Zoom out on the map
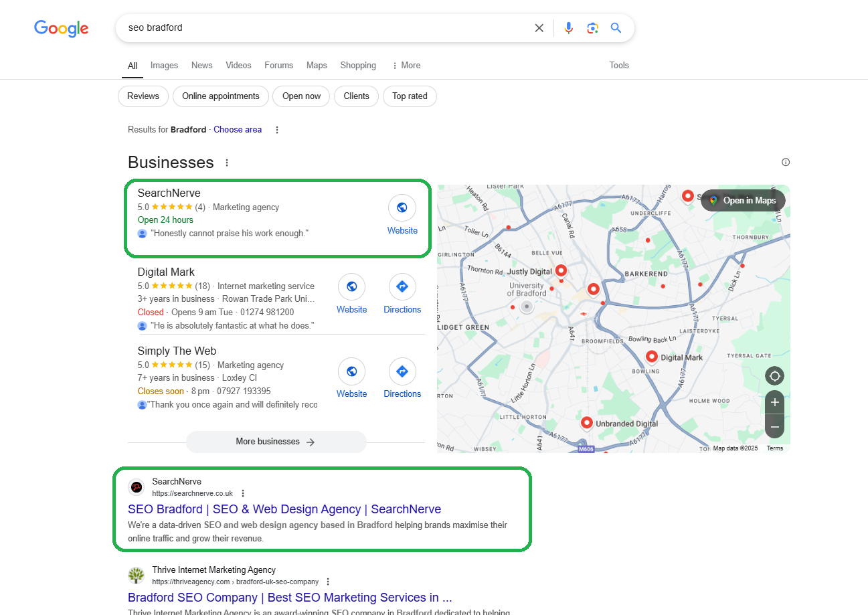Screen dimensions: 868x615 coord(774,426)
